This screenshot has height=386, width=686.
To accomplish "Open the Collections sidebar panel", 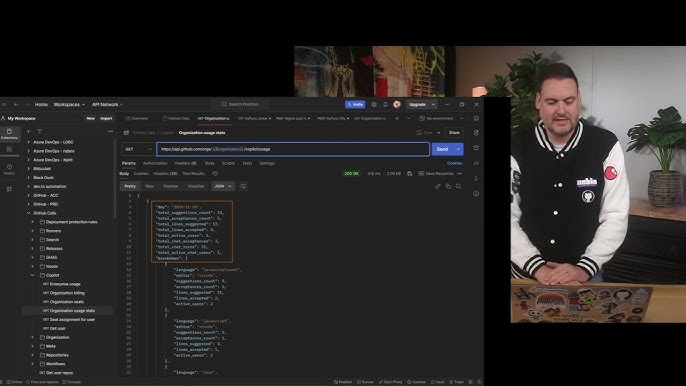I will 9,133.
